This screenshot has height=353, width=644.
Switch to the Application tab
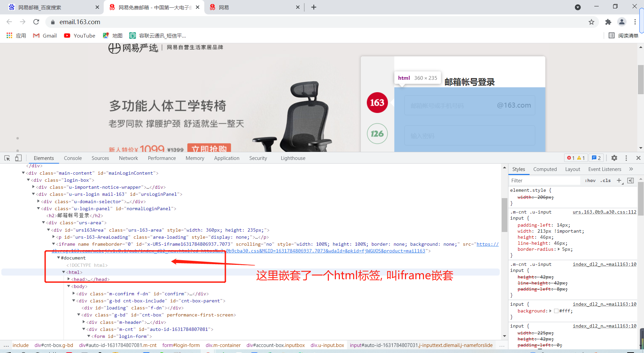click(x=227, y=158)
